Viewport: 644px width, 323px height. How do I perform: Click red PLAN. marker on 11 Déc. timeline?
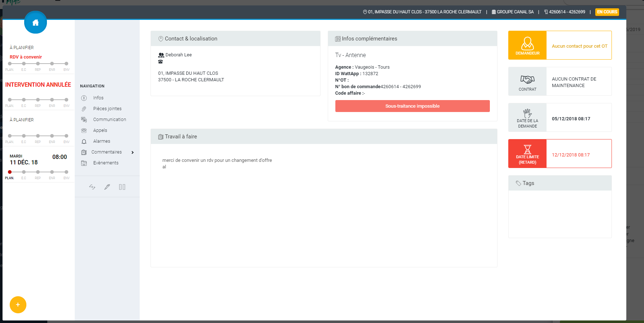coord(10,172)
